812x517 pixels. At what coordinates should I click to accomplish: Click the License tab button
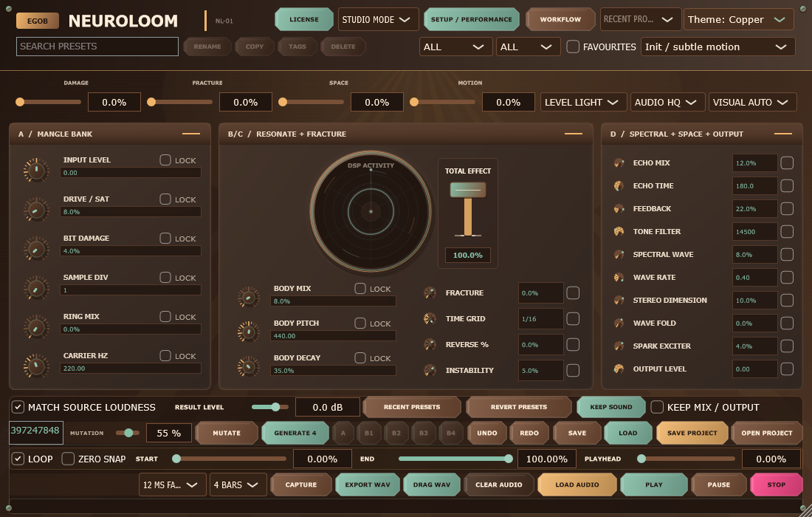(304, 19)
